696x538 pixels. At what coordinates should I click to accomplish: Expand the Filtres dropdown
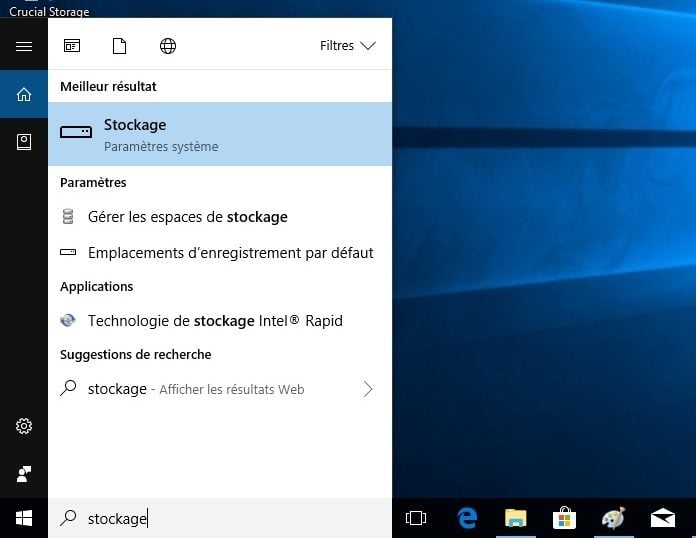[x=348, y=46]
